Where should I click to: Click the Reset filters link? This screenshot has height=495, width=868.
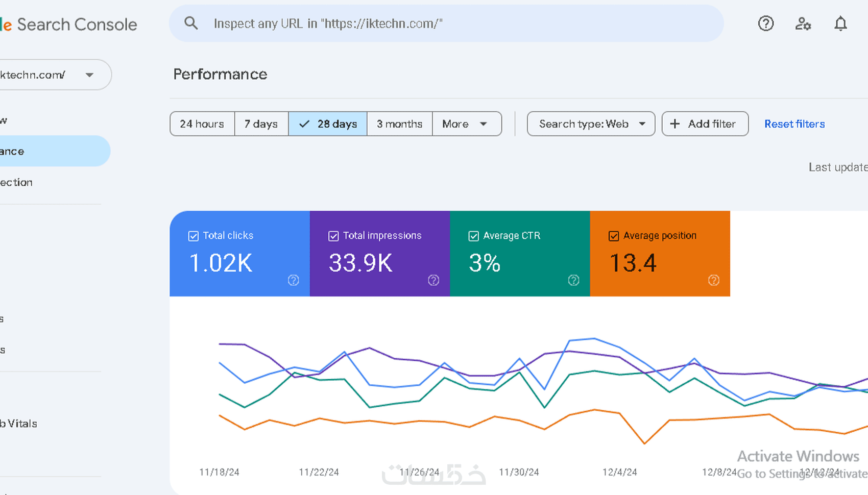click(x=794, y=124)
